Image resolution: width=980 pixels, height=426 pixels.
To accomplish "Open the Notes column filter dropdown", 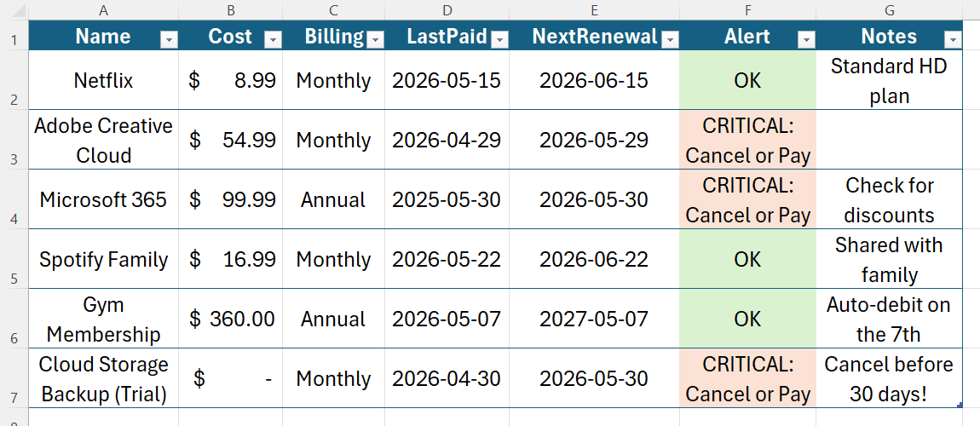I will (953, 40).
